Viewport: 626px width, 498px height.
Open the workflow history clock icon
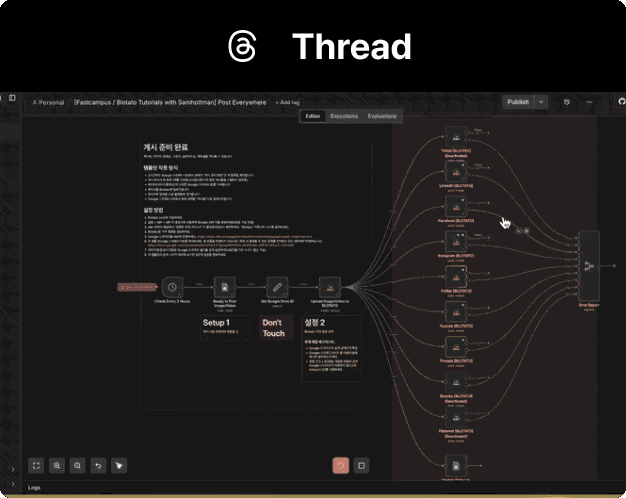(567, 102)
